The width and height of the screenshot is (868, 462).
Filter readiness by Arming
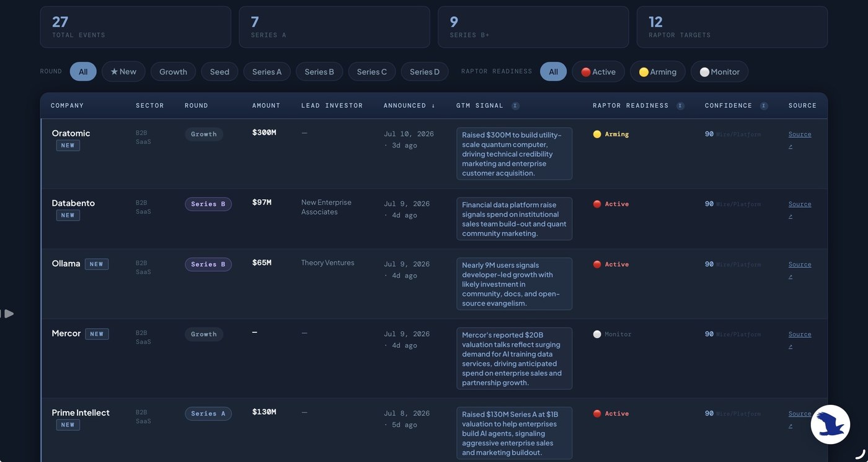point(658,71)
